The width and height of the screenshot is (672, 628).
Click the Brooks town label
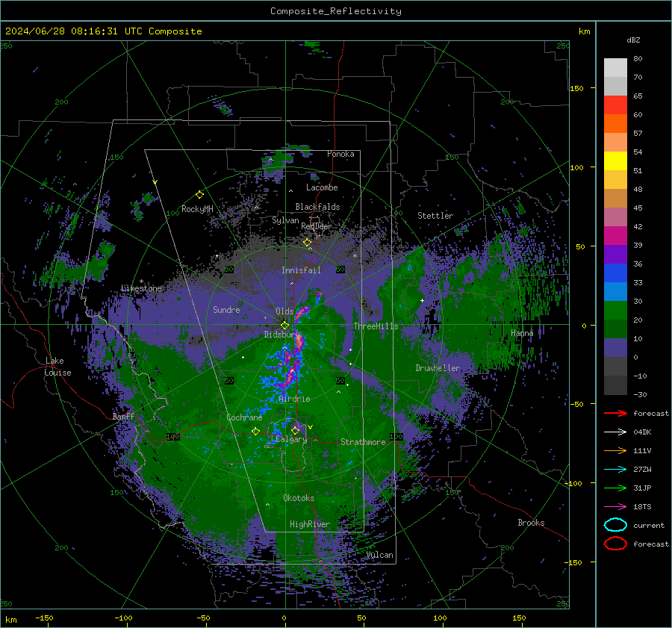[x=531, y=523]
